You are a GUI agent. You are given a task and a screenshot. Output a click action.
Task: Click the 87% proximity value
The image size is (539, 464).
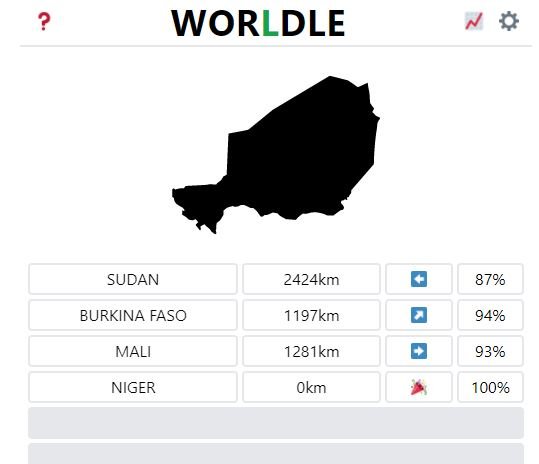click(x=490, y=279)
